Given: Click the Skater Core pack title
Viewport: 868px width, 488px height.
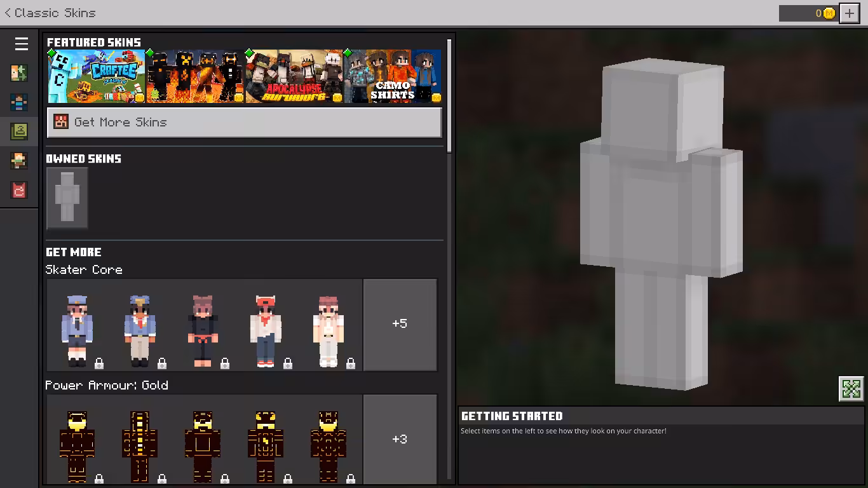Looking at the screenshot, I should point(84,269).
